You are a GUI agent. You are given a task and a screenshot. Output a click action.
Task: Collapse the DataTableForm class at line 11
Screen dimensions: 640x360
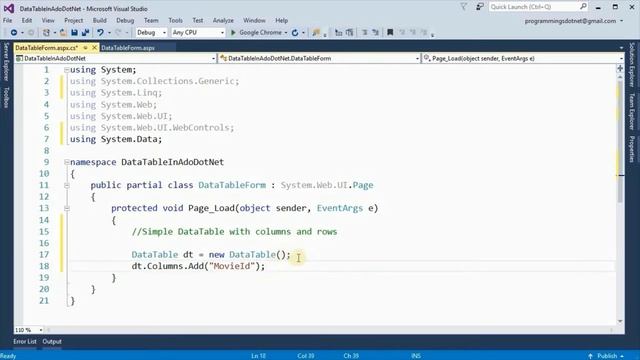pos(67,185)
